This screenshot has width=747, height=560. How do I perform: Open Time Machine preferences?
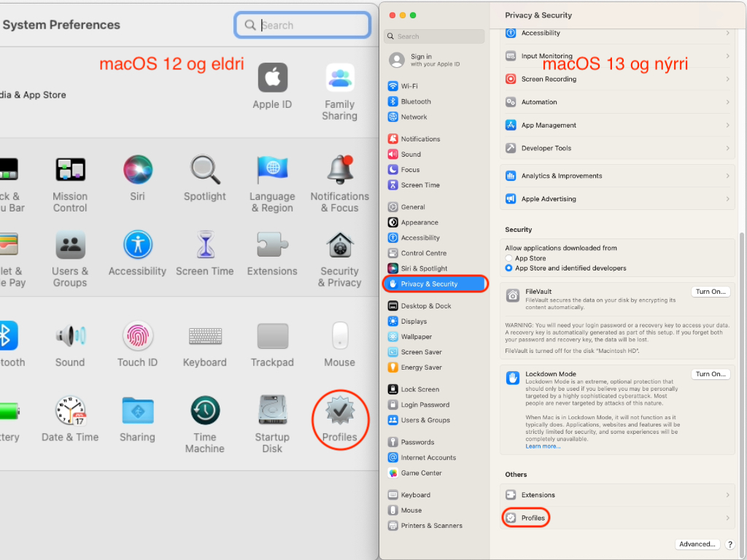[x=205, y=425]
